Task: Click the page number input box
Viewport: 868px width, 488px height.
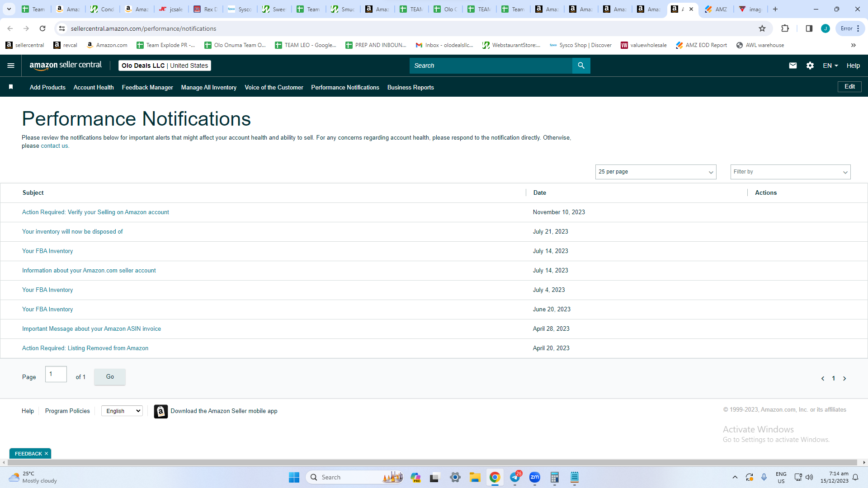Action: (56, 374)
